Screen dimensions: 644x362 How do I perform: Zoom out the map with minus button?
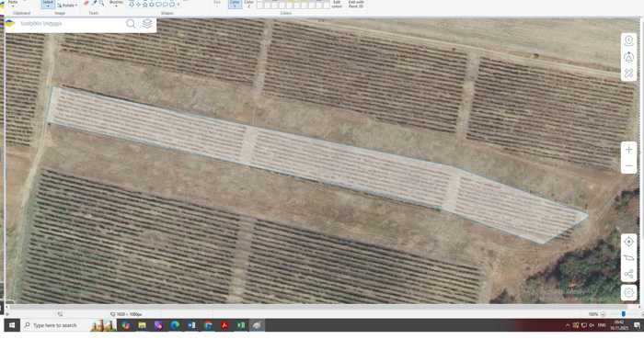[628, 166]
